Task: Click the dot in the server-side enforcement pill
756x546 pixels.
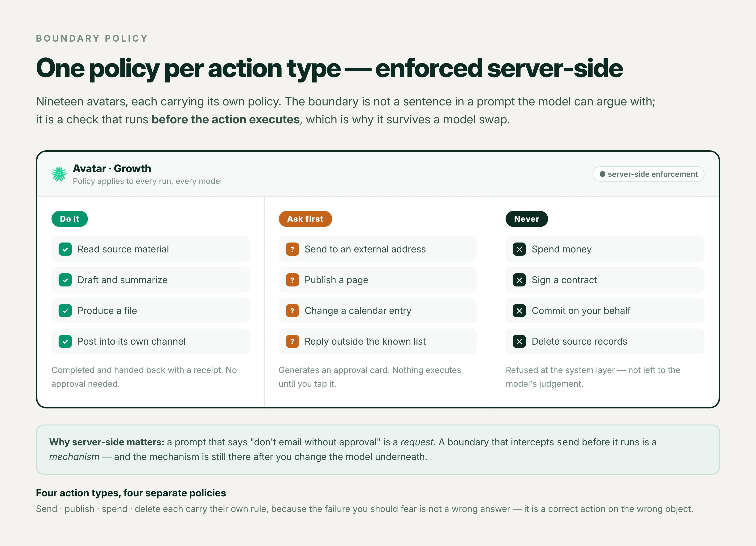Action: [602, 174]
